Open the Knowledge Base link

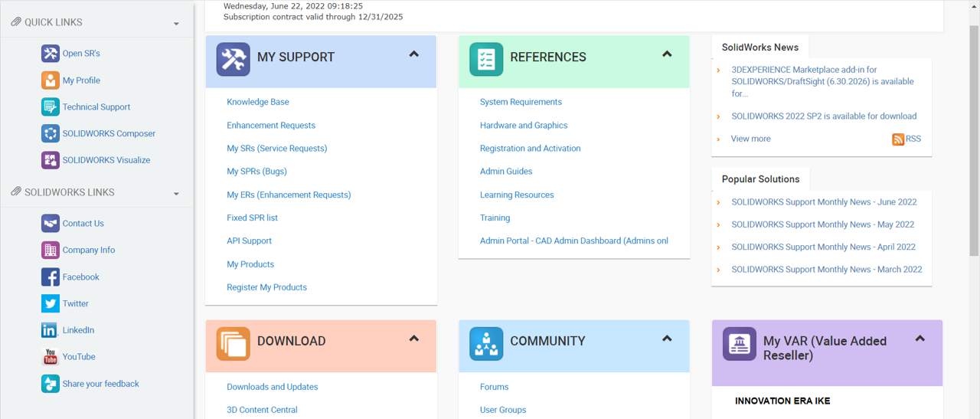(257, 102)
